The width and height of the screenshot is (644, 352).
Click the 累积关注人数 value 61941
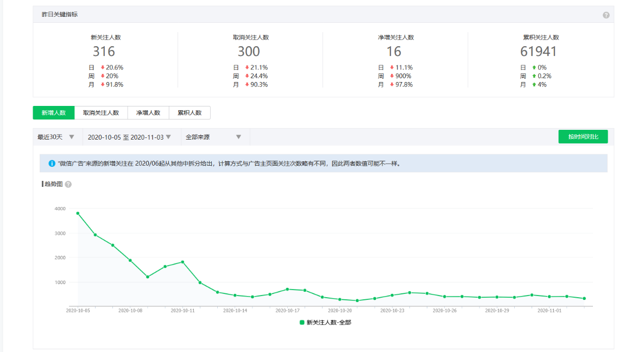coord(539,52)
